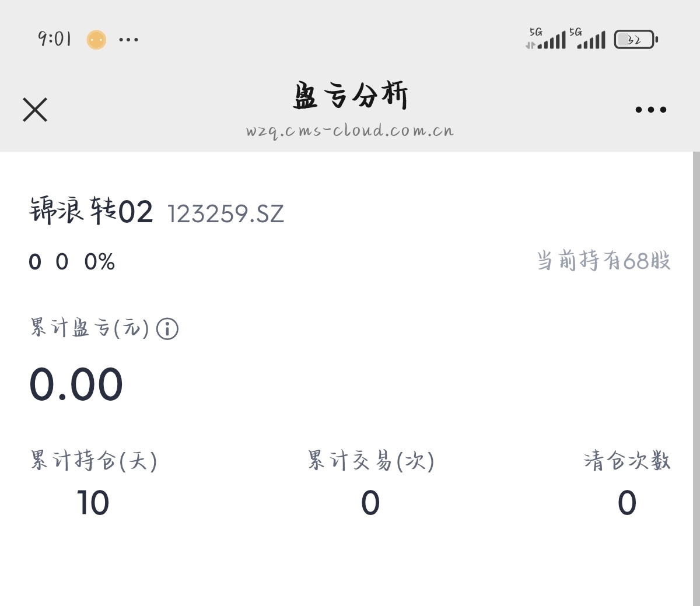This screenshot has height=606, width=700.
Task: Tap the 0.00 cumulative profit value
Action: 76,384
